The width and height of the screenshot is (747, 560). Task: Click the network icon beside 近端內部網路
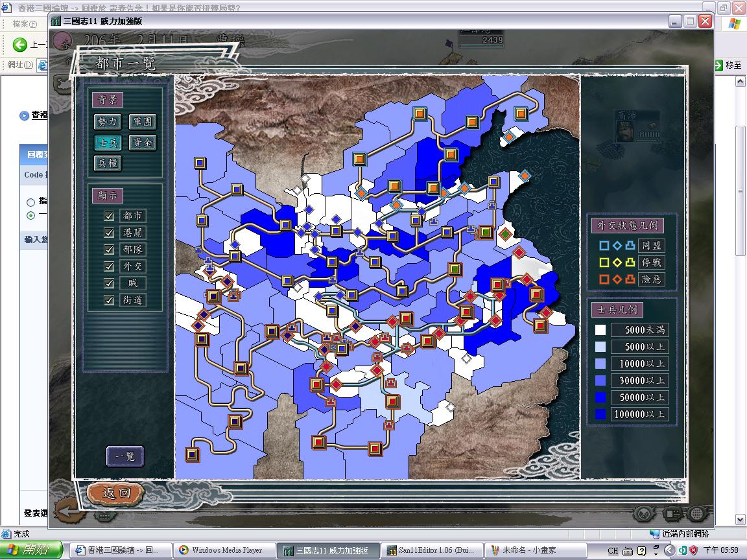coord(655,534)
